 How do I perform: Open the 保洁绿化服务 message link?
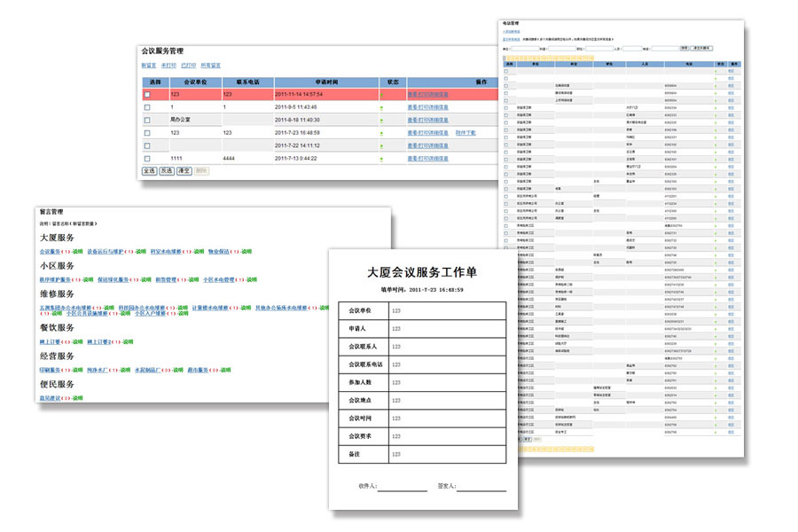(x=113, y=279)
